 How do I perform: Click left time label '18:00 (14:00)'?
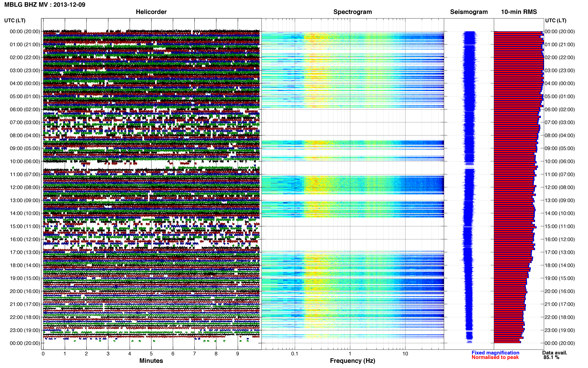25,265
